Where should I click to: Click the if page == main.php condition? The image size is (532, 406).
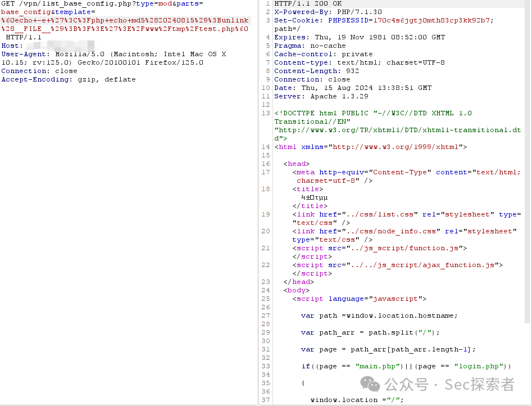coord(406,366)
